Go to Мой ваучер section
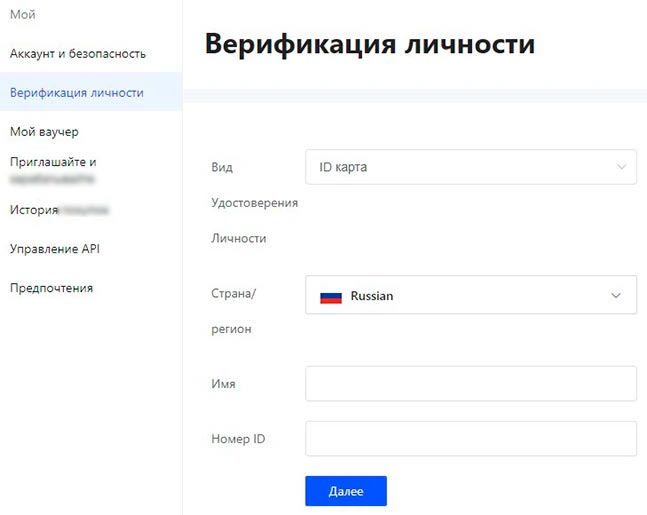Screen dimensions: 647x515 click(44, 132)
